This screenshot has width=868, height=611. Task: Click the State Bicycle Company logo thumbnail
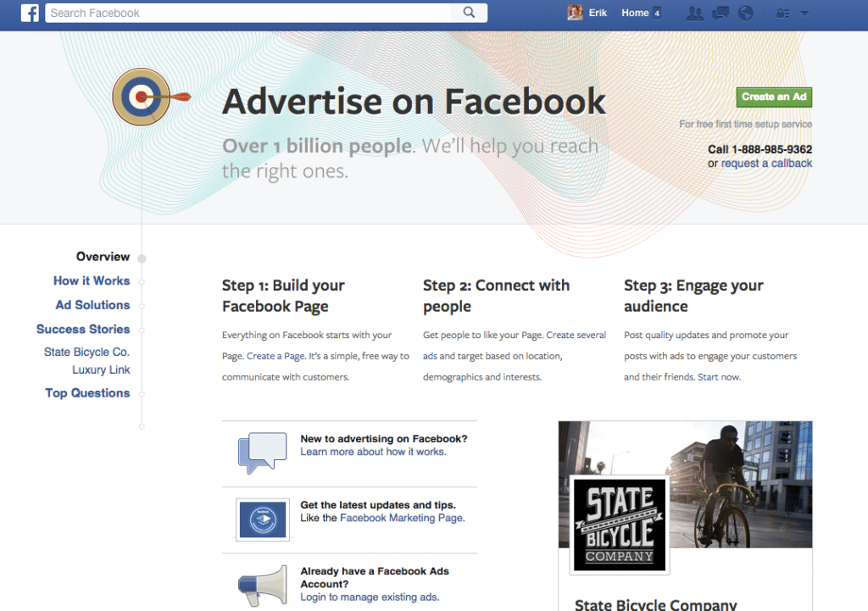620,524
